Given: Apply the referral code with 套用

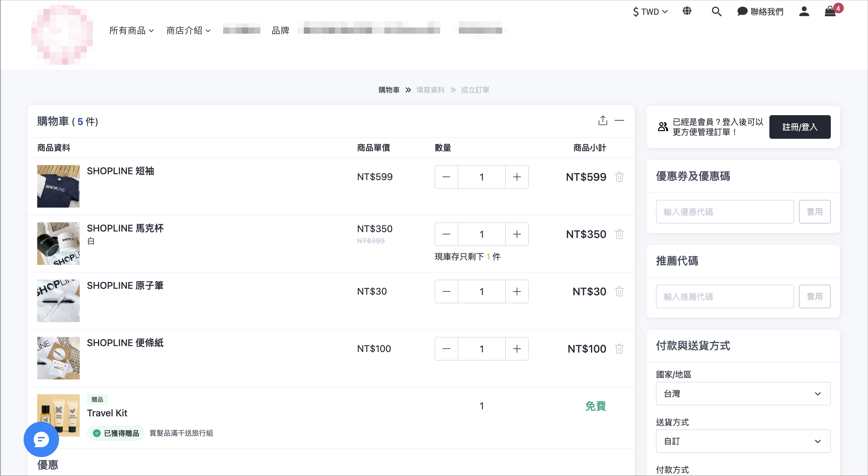Looking at the screenshot, I should (815, 296).
